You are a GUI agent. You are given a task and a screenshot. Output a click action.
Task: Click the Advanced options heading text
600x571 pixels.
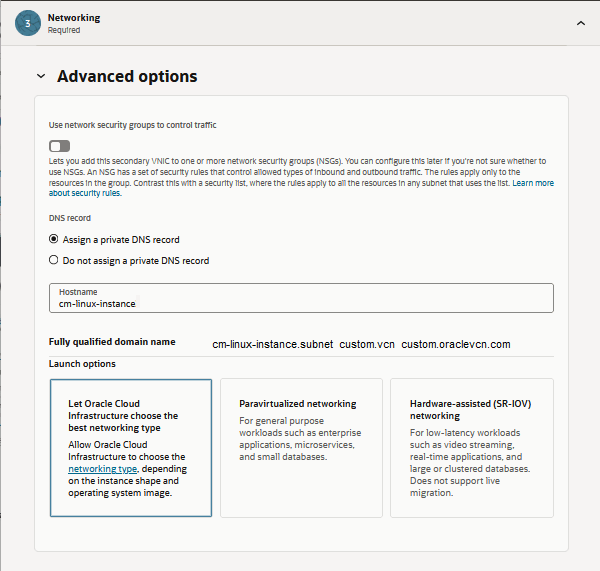click(x=127, y=76)
